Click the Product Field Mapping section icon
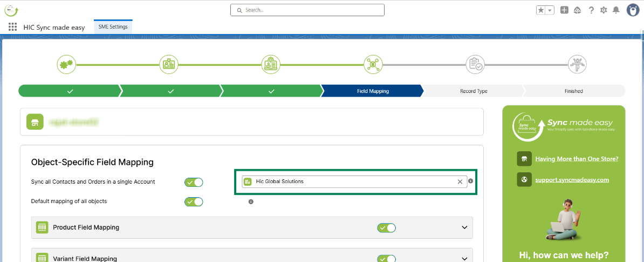This screenshot has height=262, width=644. coord(42,227)
